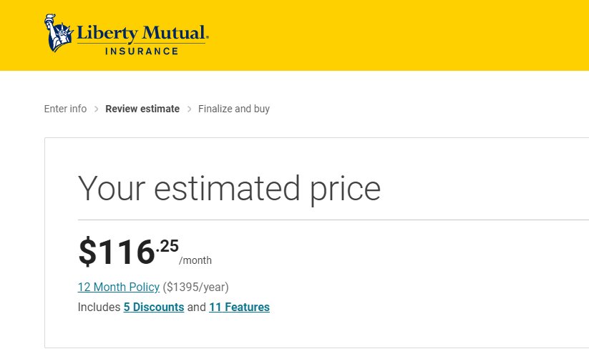
Task: Select the Review estimate breadcrumb step
Action: click(142, 109)
